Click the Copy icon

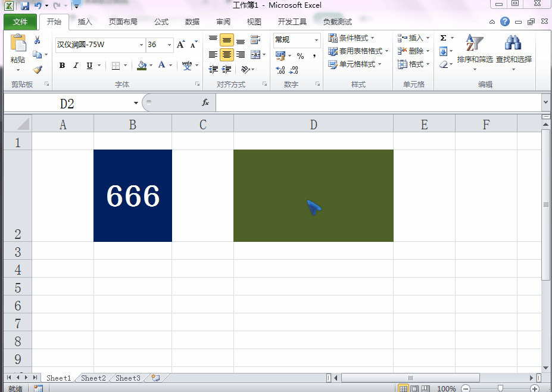coord(37,55)
